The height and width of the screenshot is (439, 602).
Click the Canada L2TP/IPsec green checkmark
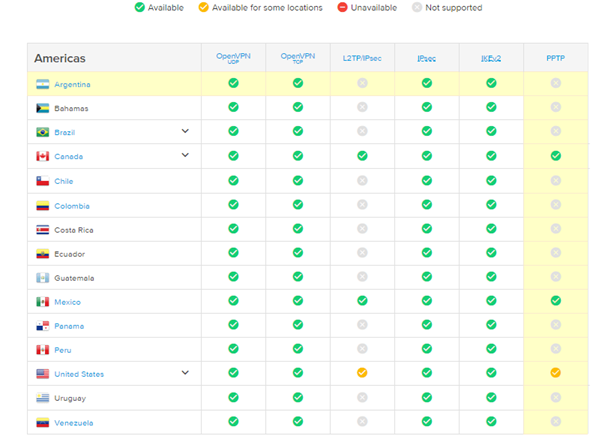(x=362, y=156)
